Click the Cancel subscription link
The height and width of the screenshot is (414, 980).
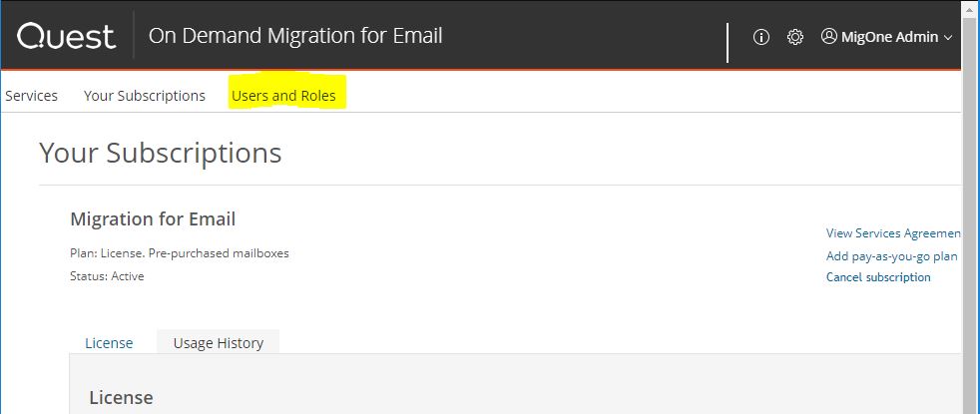[x=878, y=277]
